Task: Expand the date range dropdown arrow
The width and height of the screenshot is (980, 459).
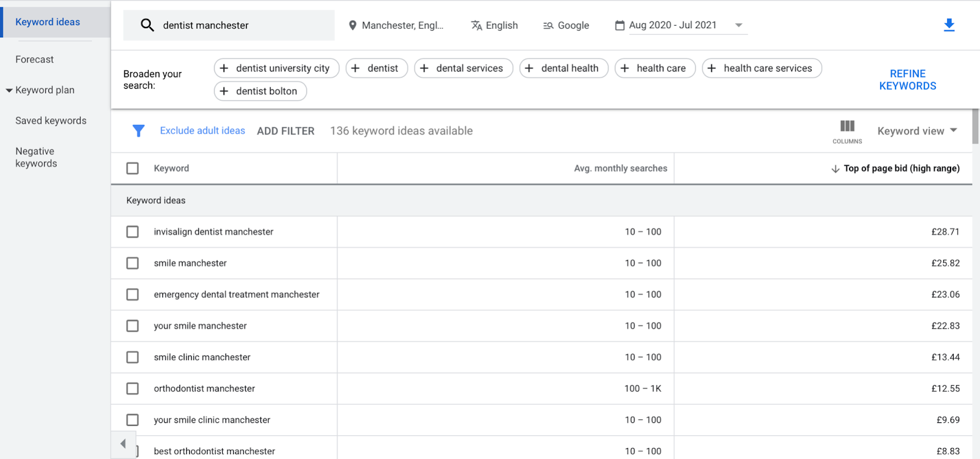Action: point(739,25)
